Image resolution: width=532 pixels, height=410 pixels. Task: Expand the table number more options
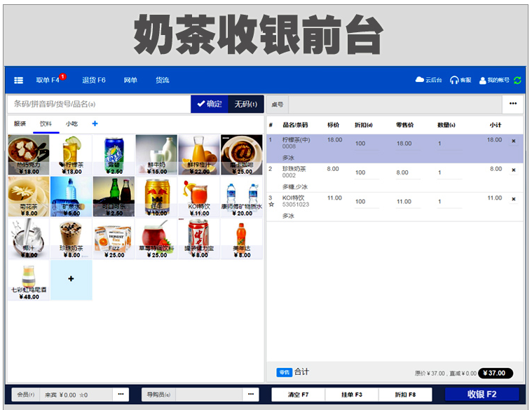click(x=512, y=104)
